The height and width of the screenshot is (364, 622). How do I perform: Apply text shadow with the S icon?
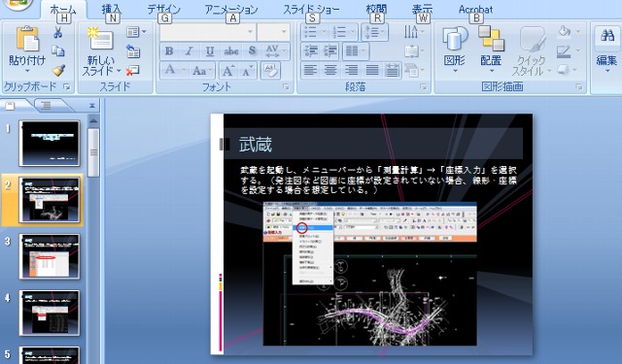(253, 50)
